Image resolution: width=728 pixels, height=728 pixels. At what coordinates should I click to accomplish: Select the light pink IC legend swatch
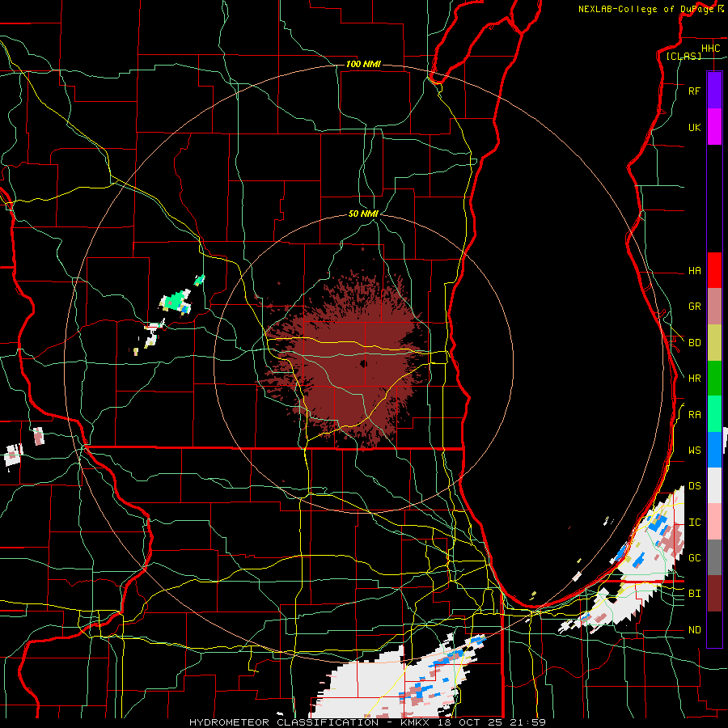[x=714, y=522]
